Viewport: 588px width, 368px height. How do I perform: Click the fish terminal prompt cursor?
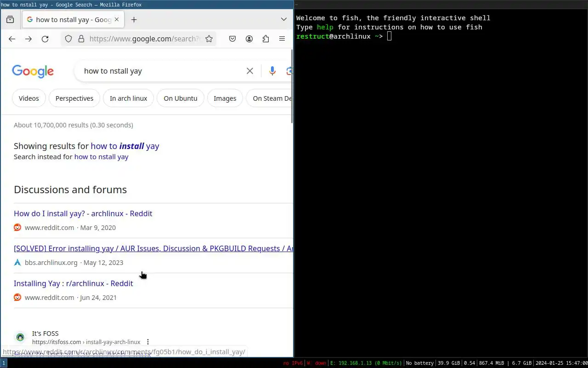tap(390, 36)
